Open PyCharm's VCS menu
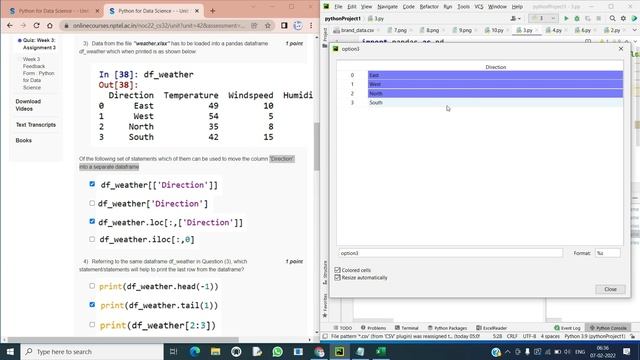 click(x=479, y=7)
